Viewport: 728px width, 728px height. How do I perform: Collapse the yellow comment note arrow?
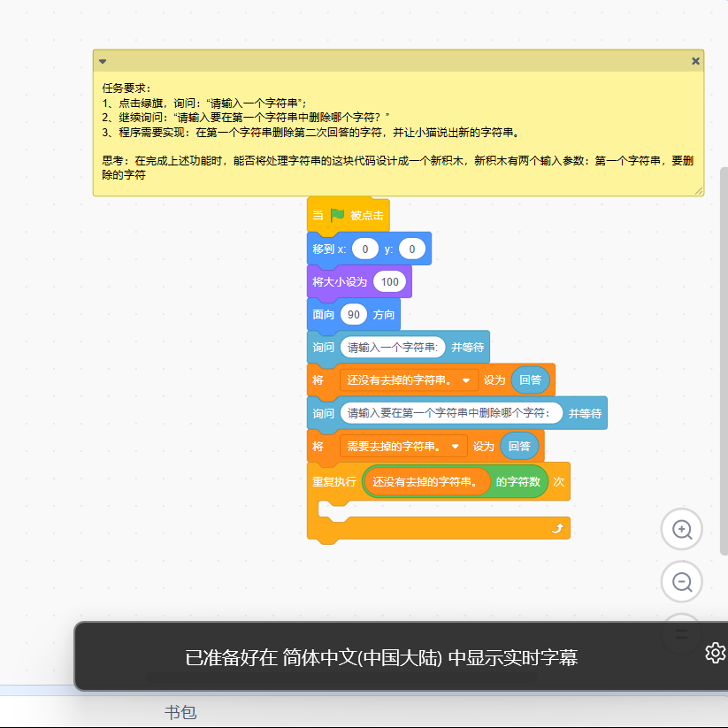tap(103, 61)
